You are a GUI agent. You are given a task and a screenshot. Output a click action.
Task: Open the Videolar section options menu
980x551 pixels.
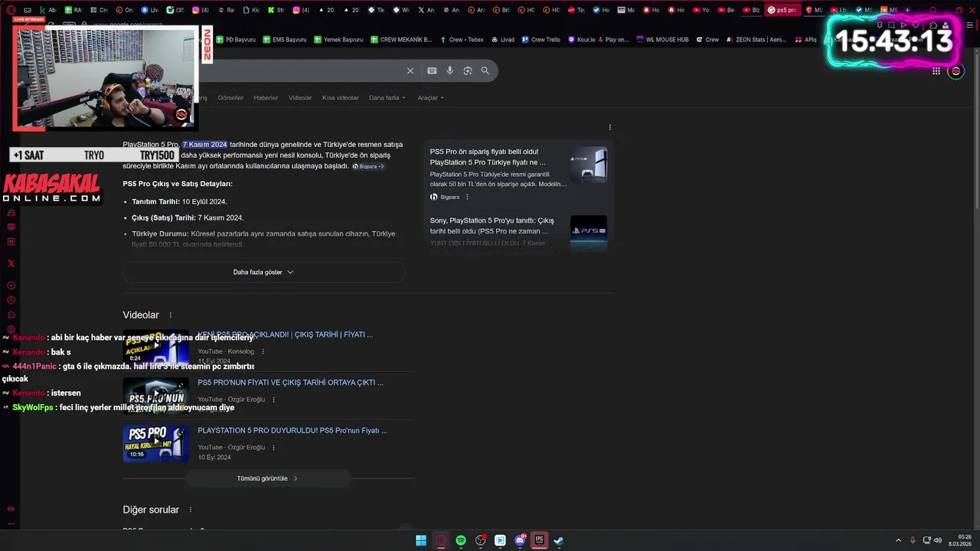point(171,315)
